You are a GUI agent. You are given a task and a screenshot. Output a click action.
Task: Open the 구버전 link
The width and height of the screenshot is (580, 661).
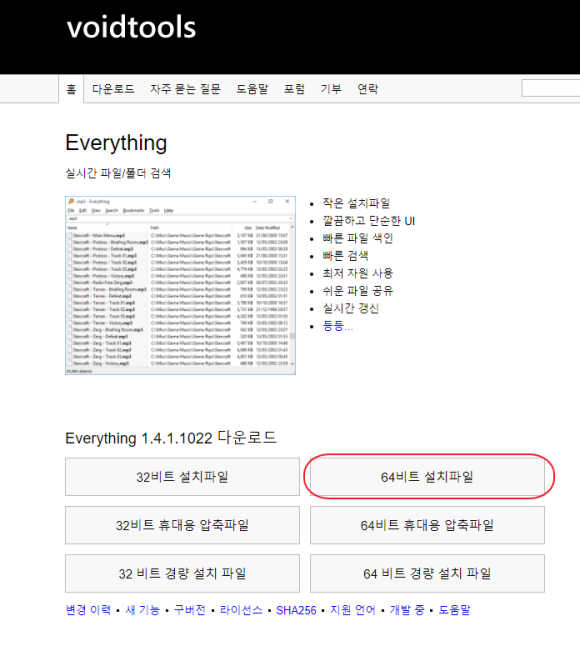[190, 610]
